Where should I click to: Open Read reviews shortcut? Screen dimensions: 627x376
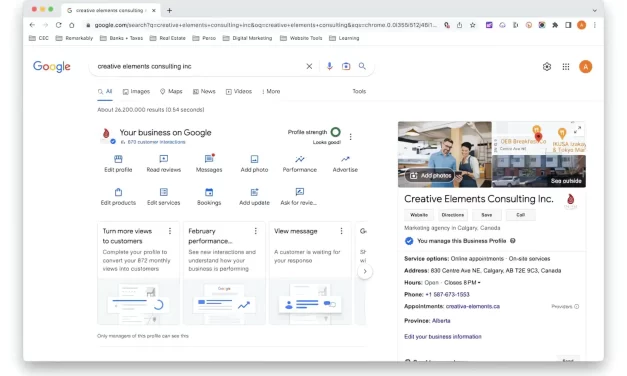click(x=164, y=164)
